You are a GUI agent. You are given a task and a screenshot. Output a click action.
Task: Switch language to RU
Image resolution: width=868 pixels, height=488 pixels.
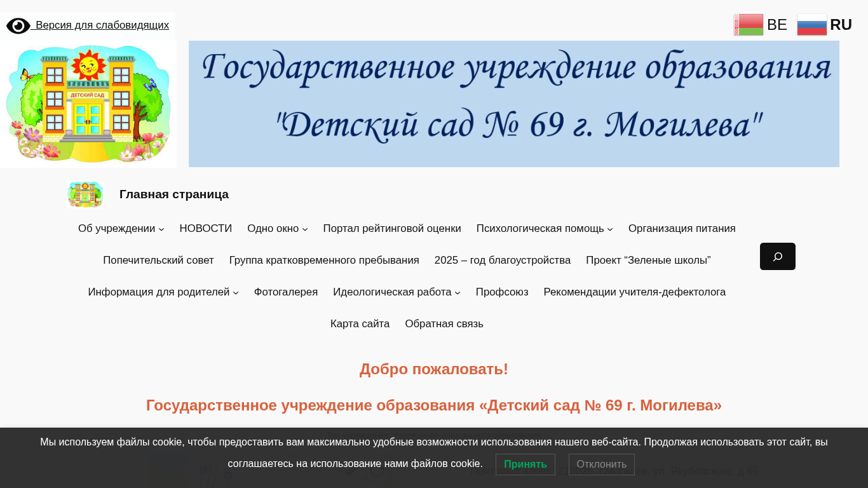pos(841,25)
